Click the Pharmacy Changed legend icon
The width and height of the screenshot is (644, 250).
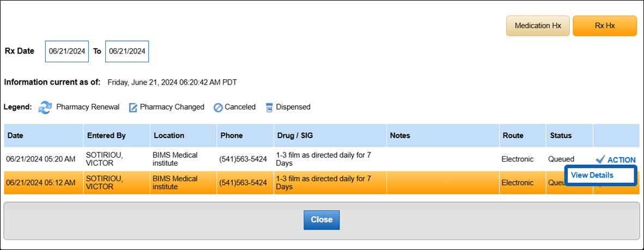[133, 108]
